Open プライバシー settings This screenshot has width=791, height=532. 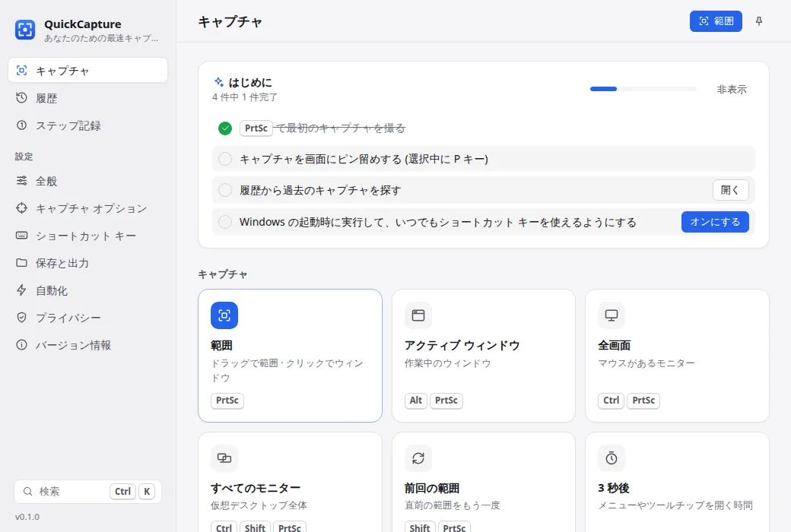pos(87,317)
